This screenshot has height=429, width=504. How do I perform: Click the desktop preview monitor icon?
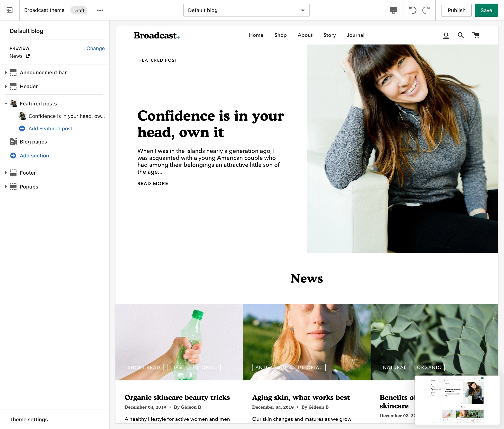393,10
